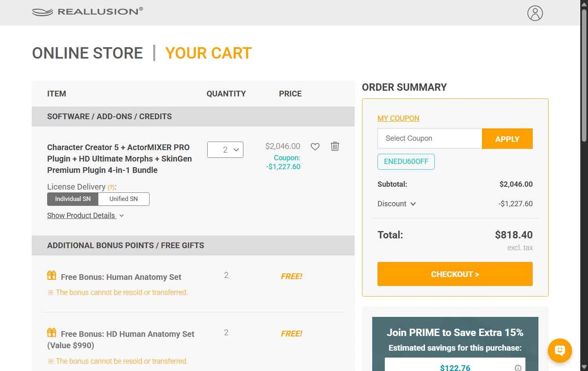Click the $122.76 estimated savings value

455,368
